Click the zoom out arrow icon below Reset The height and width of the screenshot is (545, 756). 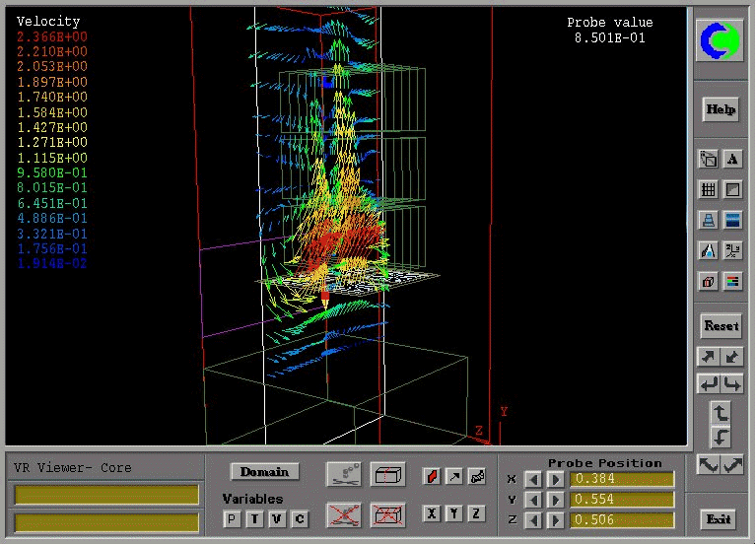(x=733, y=356)
